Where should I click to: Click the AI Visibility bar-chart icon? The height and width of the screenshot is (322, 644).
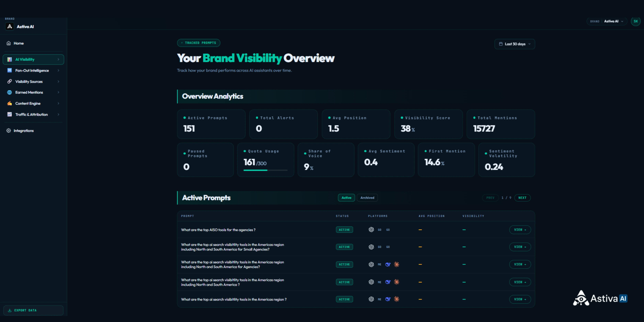click(x=9, y=59)
